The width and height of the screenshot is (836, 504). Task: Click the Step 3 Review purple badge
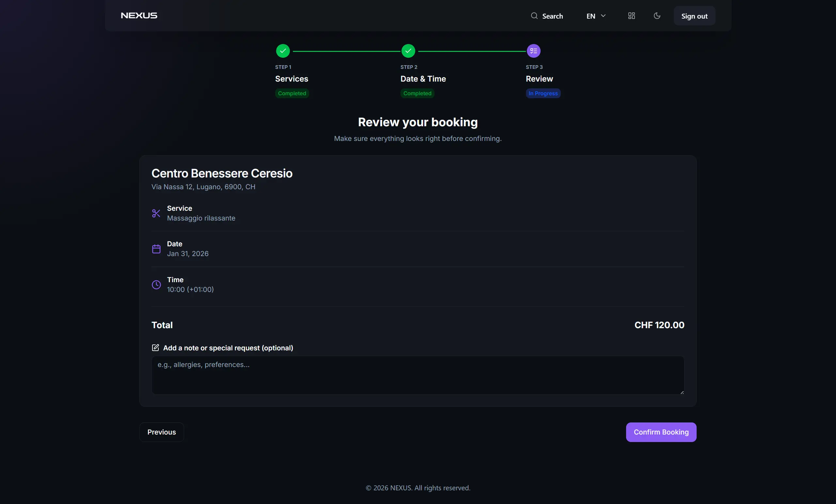click(x=533, y=51)
